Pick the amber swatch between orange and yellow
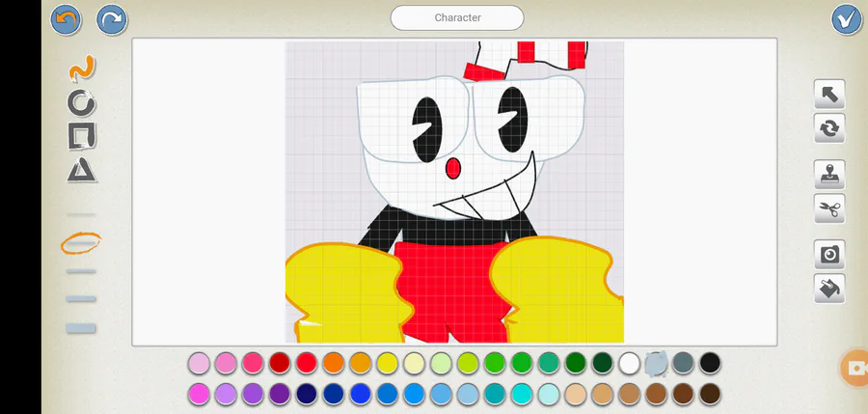 tap(361, 364)
